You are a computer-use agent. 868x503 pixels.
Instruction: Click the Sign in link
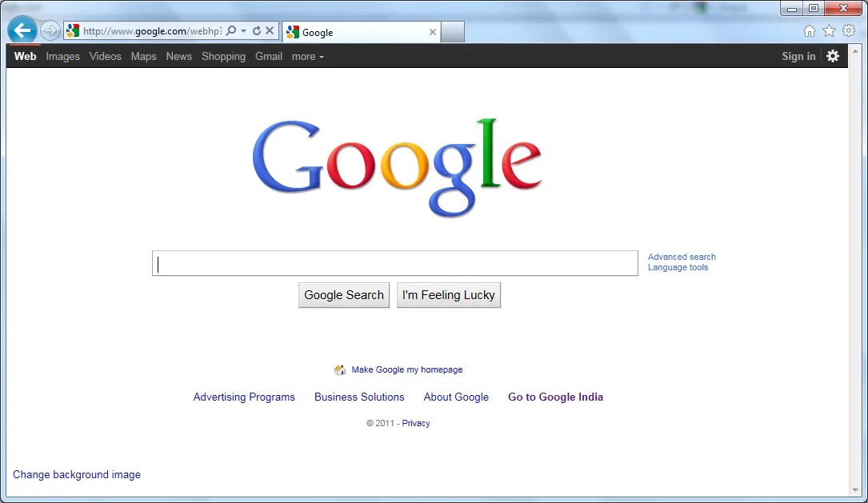tap(798, 57)
